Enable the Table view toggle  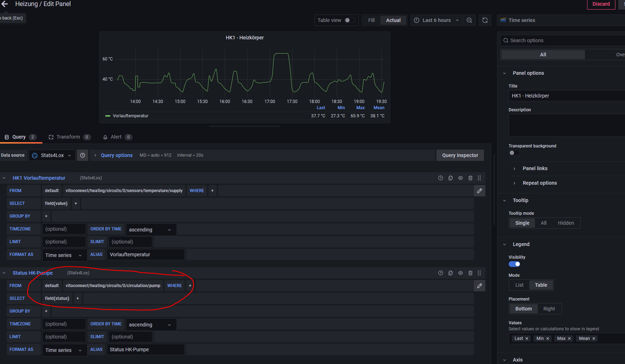(x=349, y=20)
